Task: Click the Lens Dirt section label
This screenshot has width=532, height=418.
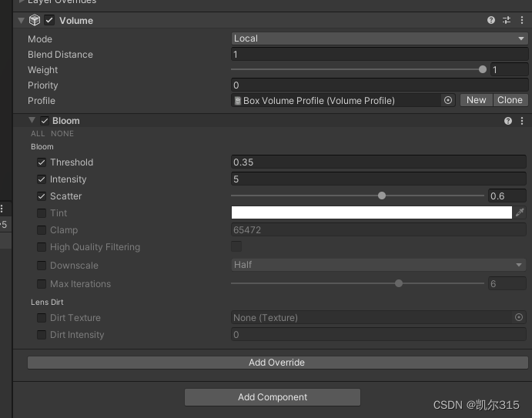Action: tap(47, 302)
